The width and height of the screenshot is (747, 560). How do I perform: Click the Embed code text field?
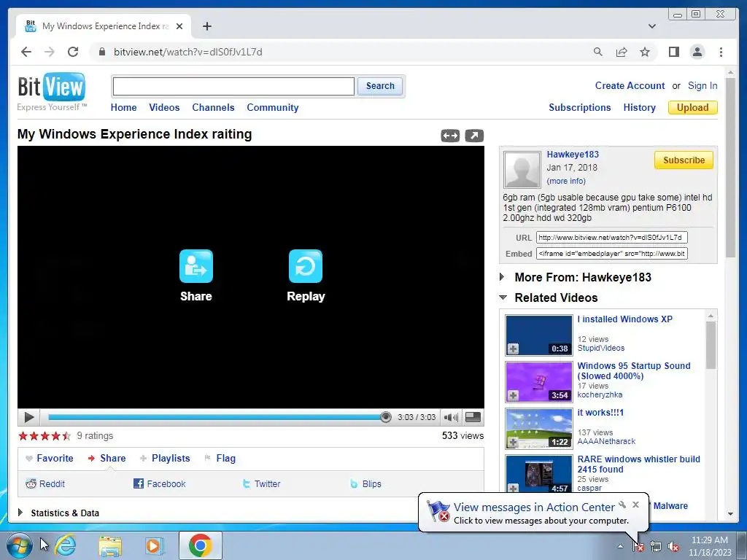(612, 253)
